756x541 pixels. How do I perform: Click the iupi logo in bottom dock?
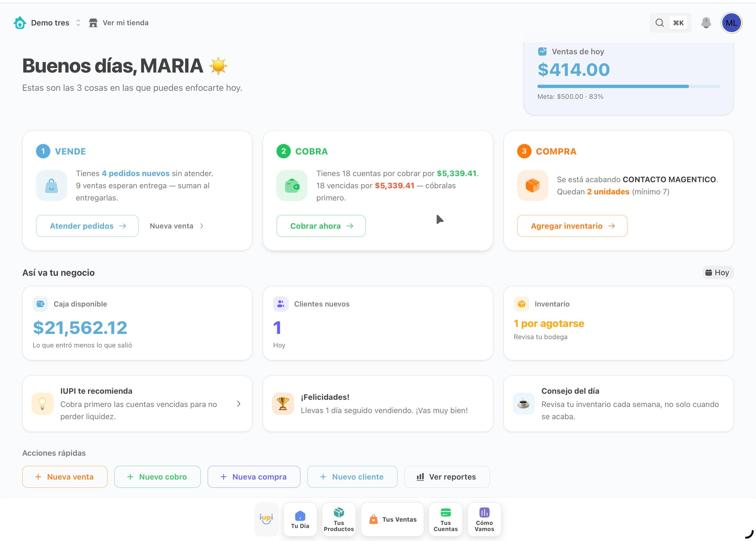pos(266,519)
